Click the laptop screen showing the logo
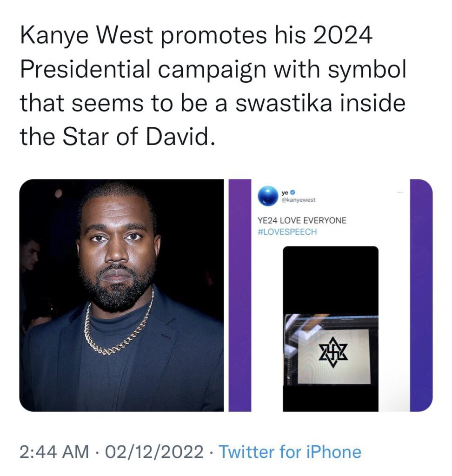Image resolution: width=452 pixels, height=476 pixels. coord(333,357)
